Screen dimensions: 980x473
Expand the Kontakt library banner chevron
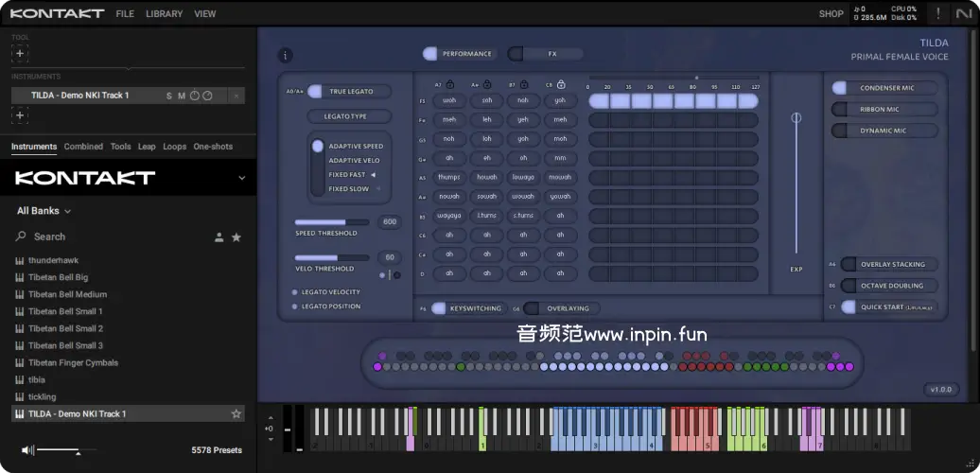(x=241, y=178)
